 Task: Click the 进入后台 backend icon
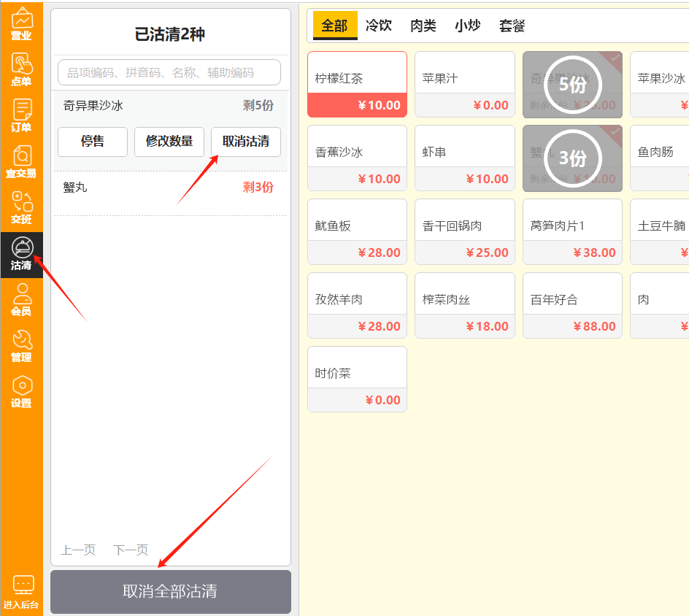coord(22,592)
